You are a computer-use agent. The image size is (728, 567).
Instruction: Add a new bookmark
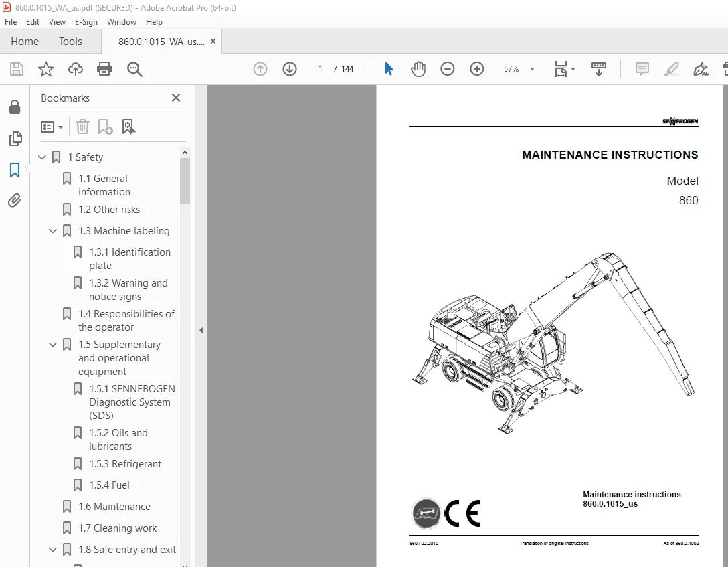(x=106, y=127)
